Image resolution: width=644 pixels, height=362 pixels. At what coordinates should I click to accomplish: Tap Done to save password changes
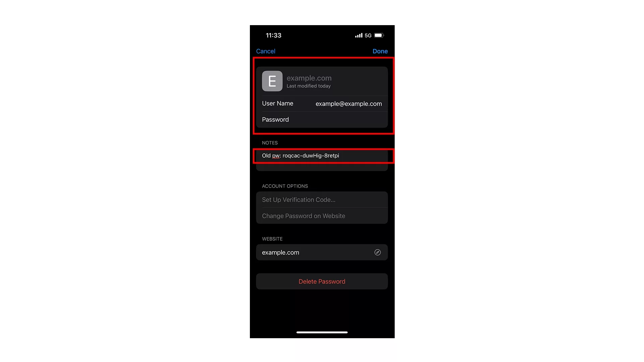380,51
